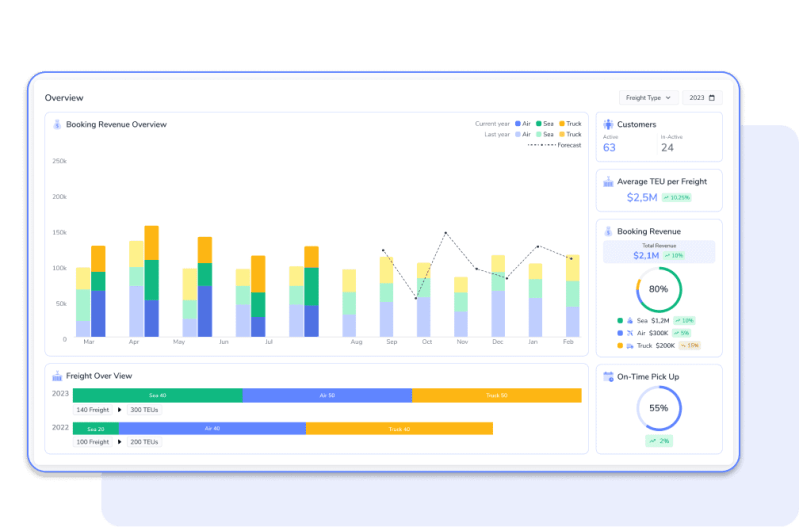Select the 2022 Sea 20 bar segment
Viewport: 799px width, 527px height.
point(96,429)
